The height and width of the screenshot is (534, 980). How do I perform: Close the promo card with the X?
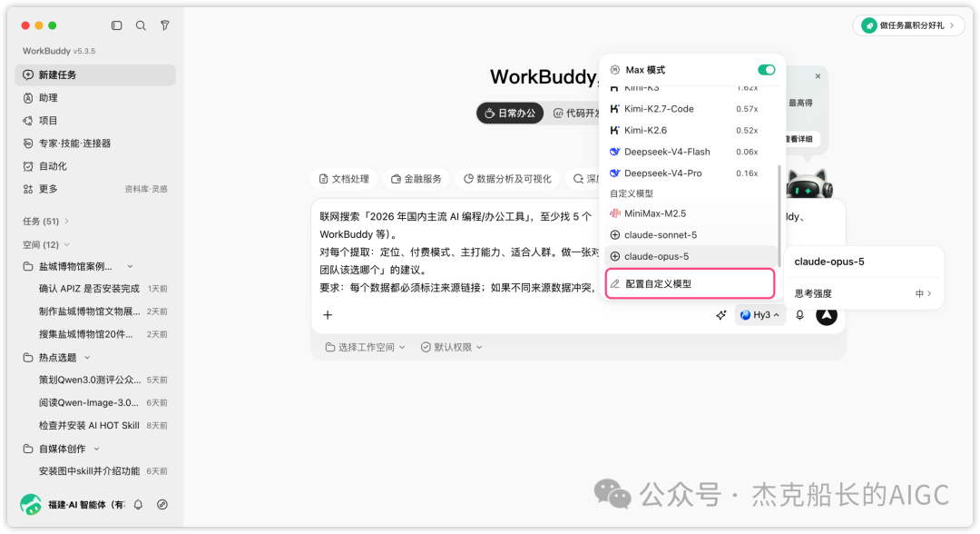pyautogui.click(x=818, y=76)
